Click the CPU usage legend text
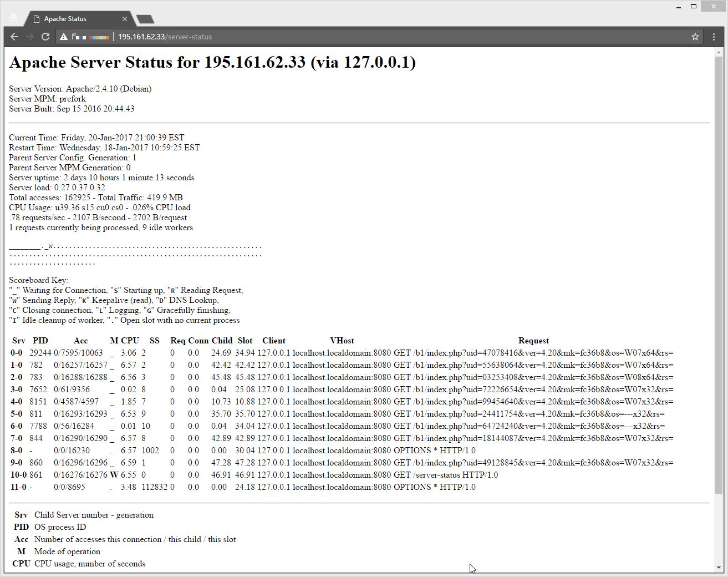Screen dimensions: 728x577 click(x=90, y=564)
